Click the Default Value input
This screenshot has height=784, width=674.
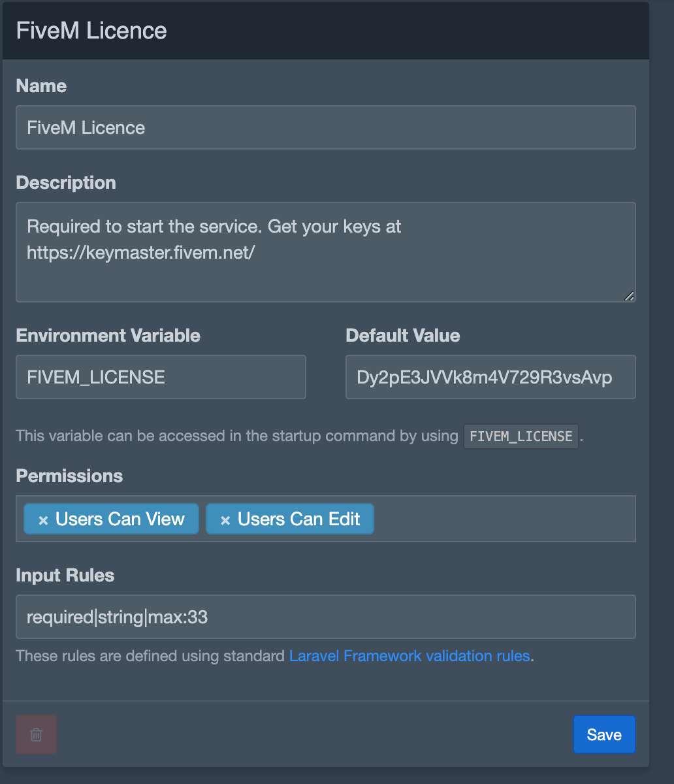click(x=490, y=377)
